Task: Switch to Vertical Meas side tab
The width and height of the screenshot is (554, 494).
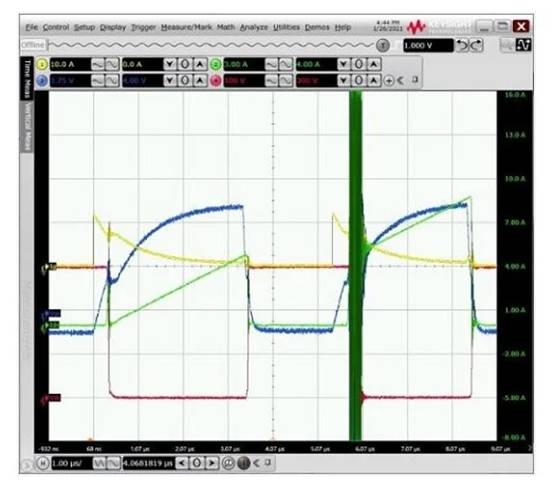Action: 28,126
